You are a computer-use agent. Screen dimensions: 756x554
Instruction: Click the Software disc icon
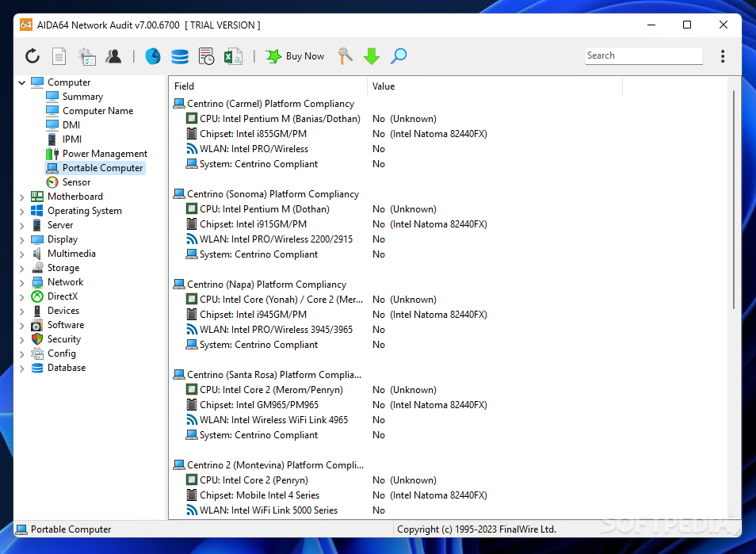(37, 325)
